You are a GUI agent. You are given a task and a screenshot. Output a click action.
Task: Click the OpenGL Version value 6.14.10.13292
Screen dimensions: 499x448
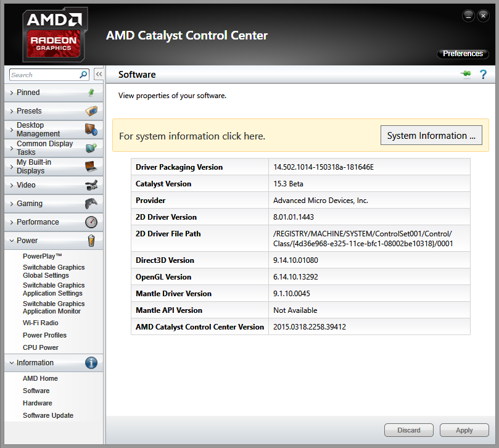(x=295, y=277)
